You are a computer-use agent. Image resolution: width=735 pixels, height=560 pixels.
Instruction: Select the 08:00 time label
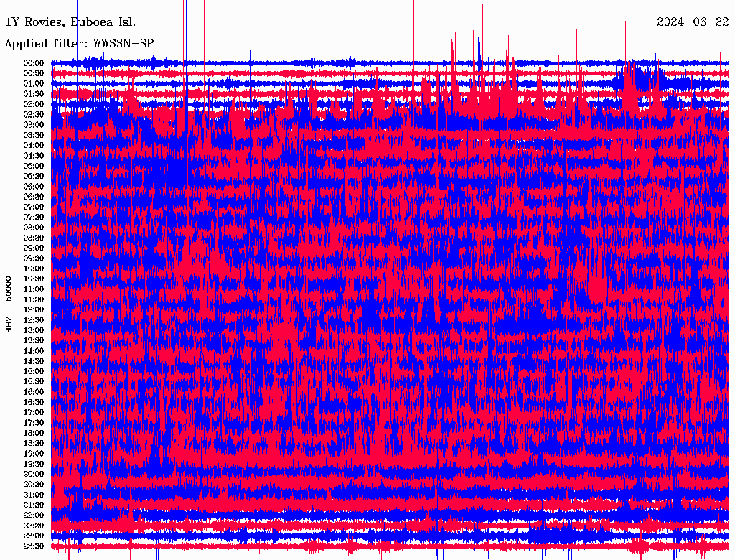pyautogui.click(x=34, y=228)
